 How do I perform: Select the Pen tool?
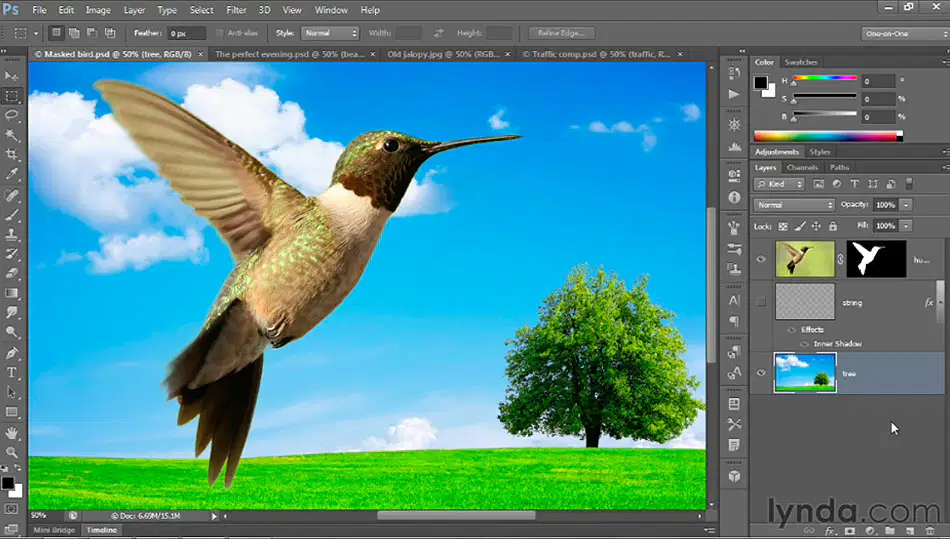12,352
